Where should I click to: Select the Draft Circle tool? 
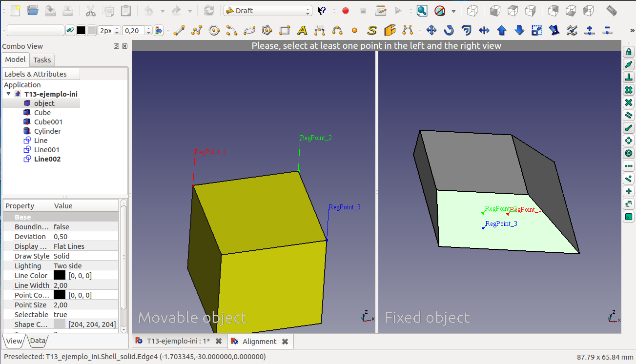pyautogui.click(x=214, y=31)
